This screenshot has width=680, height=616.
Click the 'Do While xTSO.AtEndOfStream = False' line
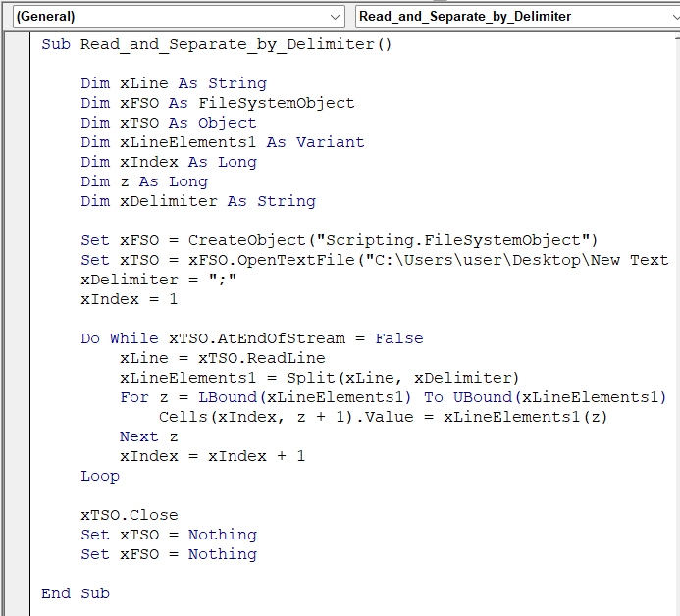coord(252,338)
